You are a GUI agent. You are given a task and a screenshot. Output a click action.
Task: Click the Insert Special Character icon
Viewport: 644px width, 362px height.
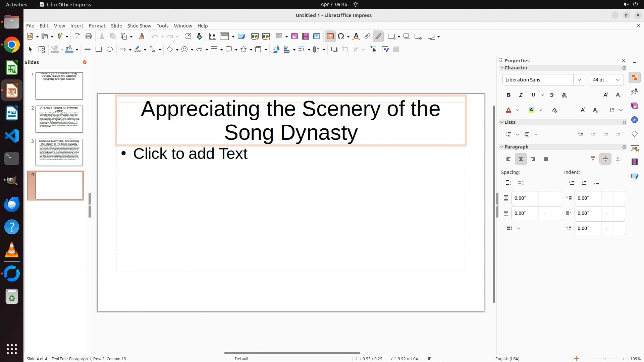tap(341, 37)
